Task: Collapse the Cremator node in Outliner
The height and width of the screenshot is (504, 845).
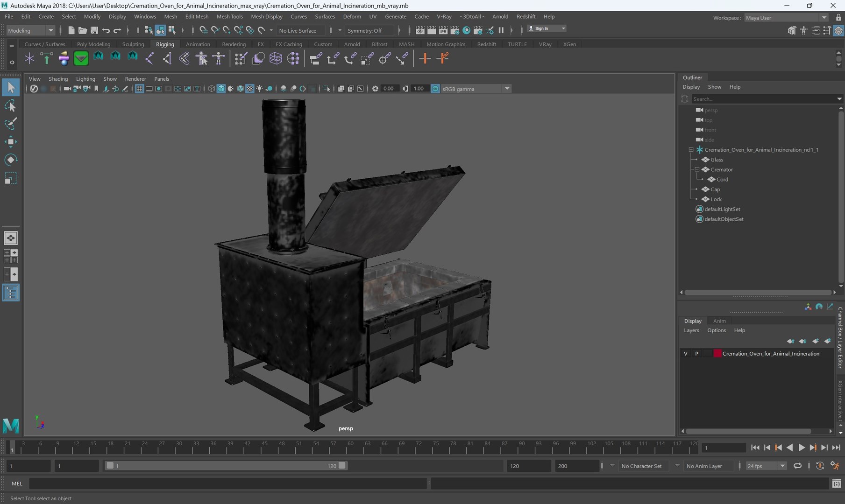Action: pyautogui.click(x=697, y=169)
